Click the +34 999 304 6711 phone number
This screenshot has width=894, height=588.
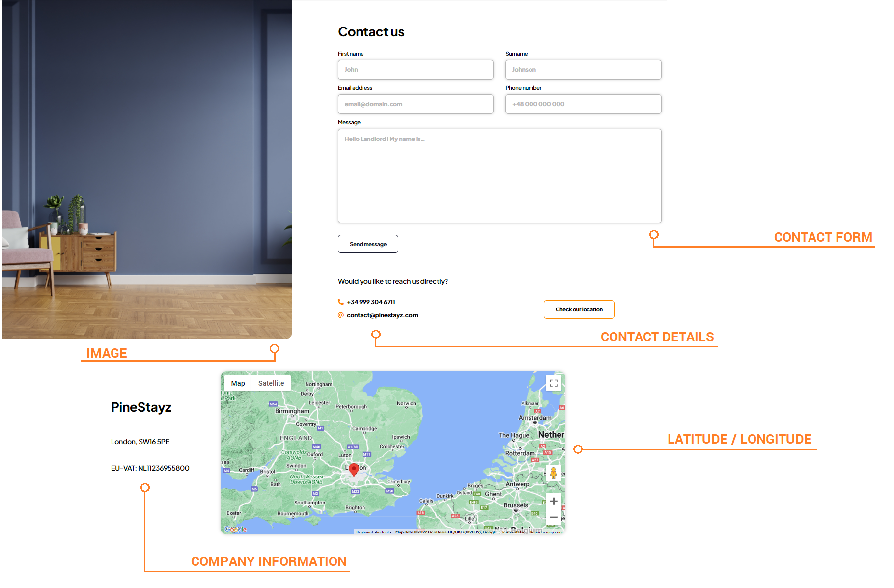click(x=371, y=302)
